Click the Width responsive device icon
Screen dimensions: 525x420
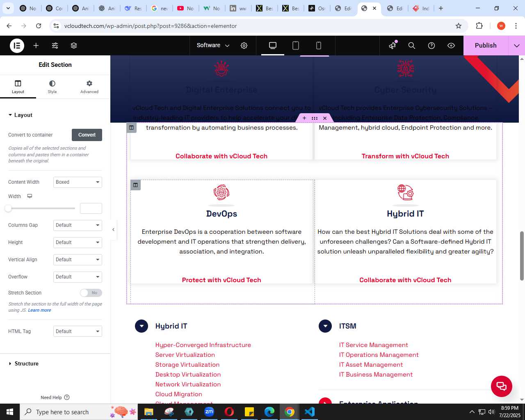pyautogui.click(x=30, y=196)
